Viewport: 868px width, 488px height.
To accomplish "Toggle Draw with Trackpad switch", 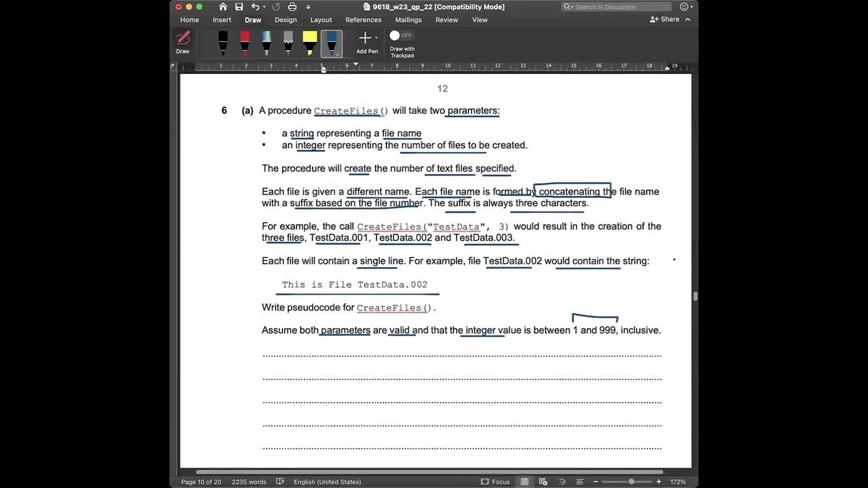I will [401, 35].
